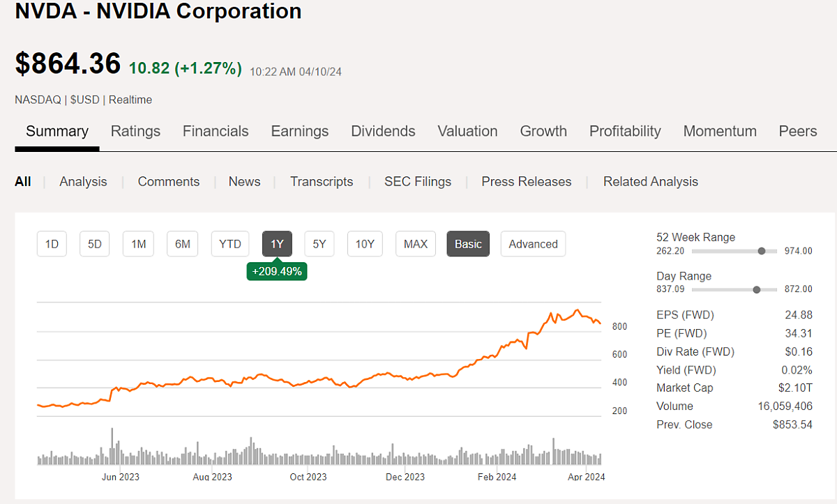837x504 pixels.
Task: Switch to the Ratings tab
Action: point(135,131)
